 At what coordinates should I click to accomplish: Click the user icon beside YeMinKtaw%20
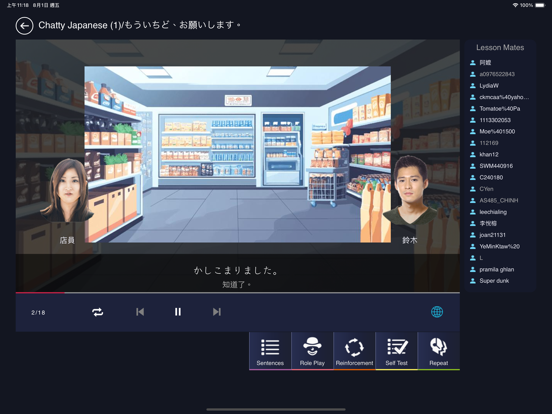[473, 246]
